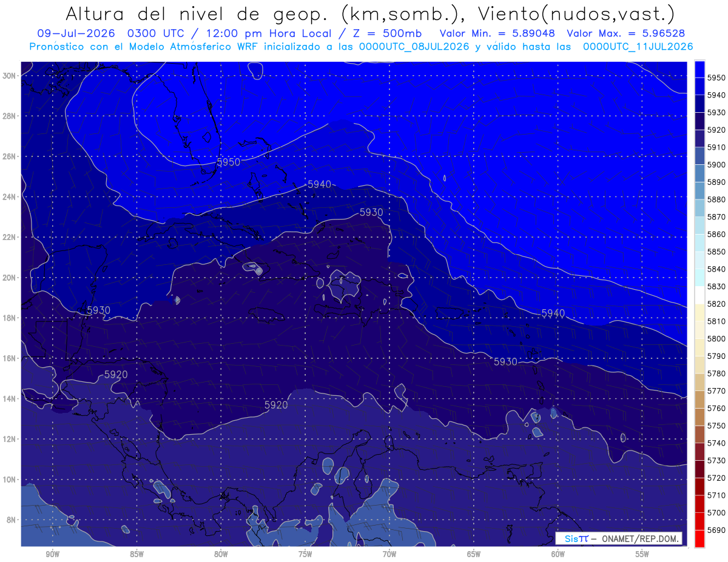The width and height of the screenshot is (728, 562).
Task: Click the 65W longitude axis label
Action: [474, 555]
